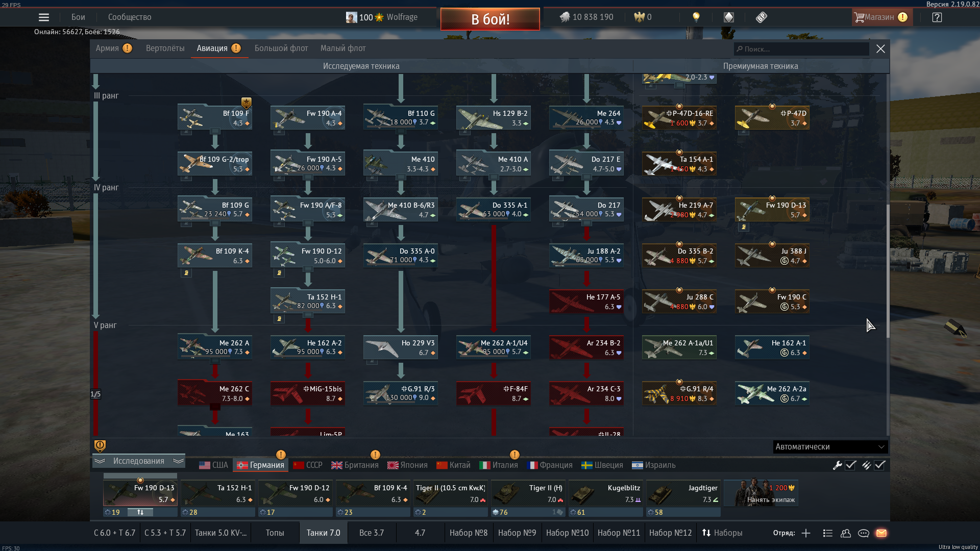Open the contacts people icon

846,533
